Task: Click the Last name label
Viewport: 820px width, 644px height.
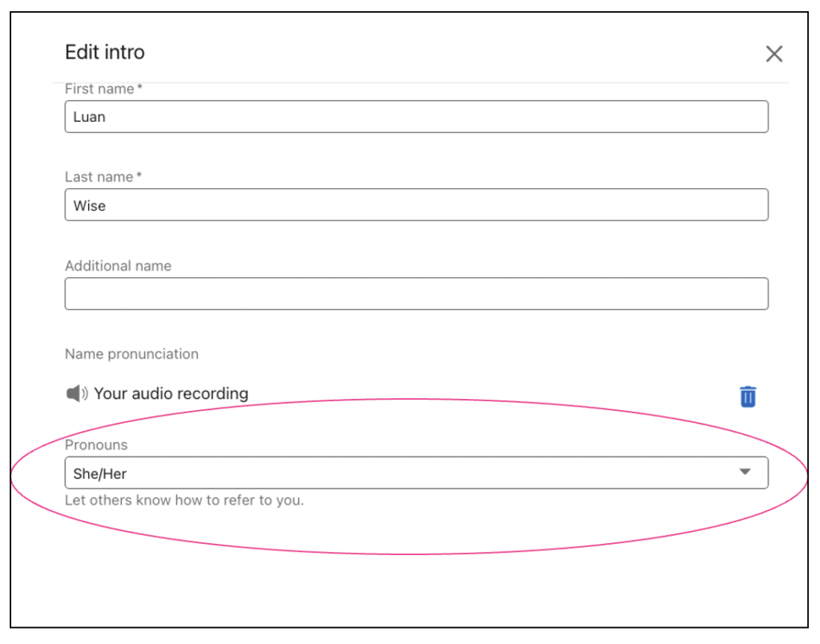Action: click(x=98, y=177)
